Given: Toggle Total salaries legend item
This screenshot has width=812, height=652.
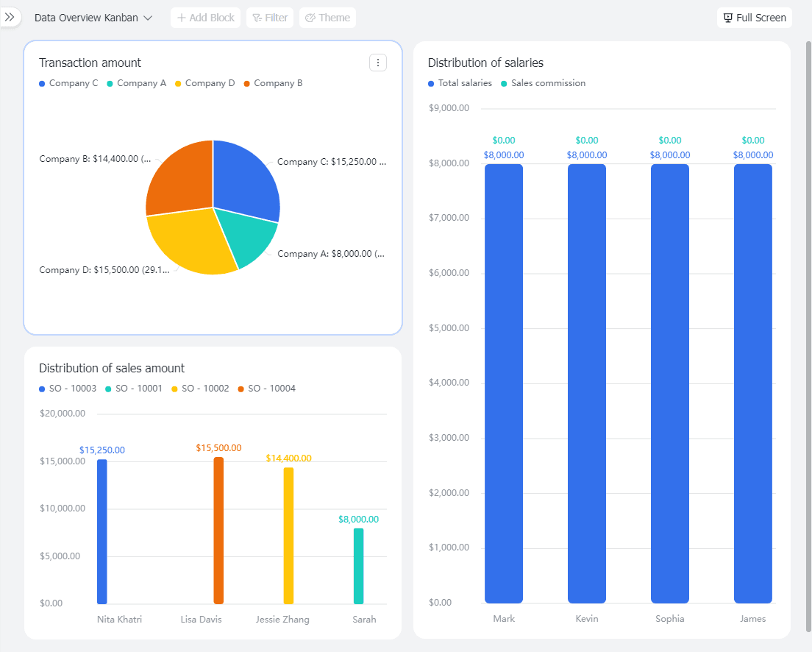Looking at the screenshot, I should (x=460, y=83).
